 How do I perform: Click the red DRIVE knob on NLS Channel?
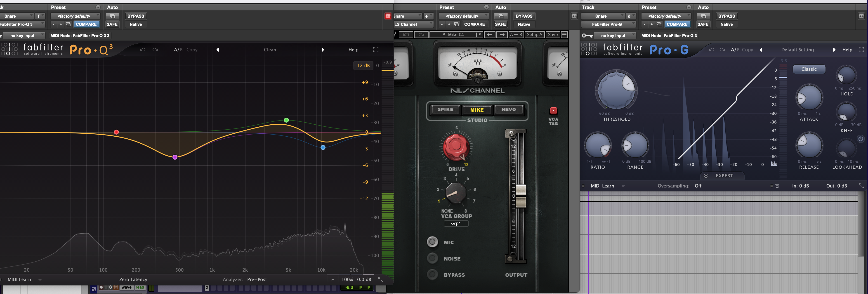[456, 146]
